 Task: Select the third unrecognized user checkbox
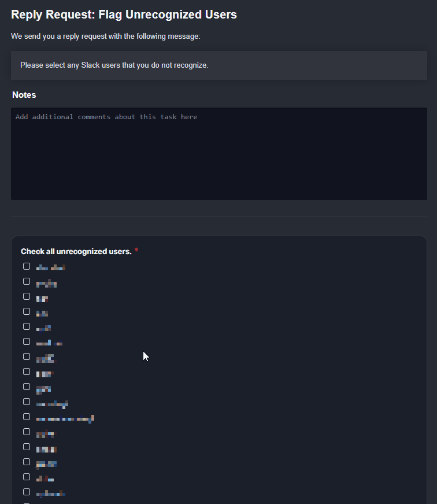[27, 296]
